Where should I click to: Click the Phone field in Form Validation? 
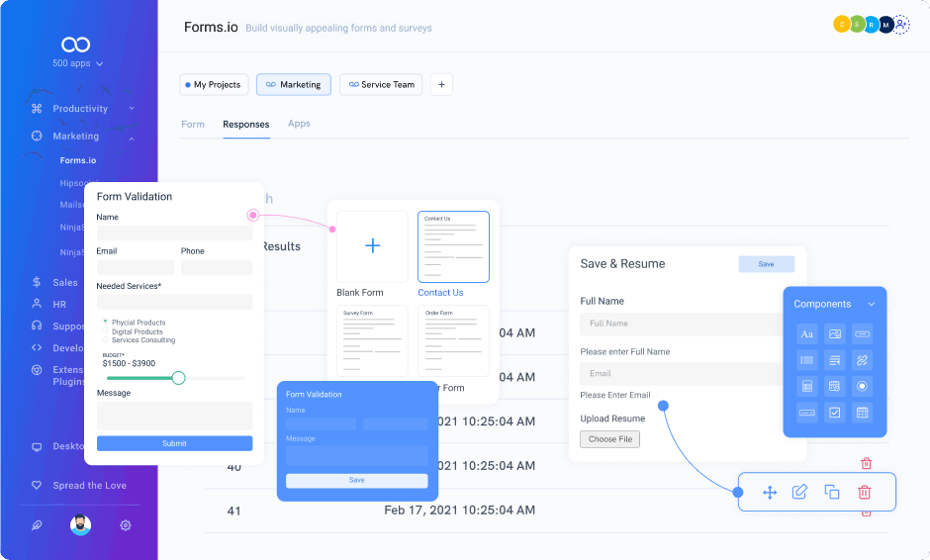click(x=217, y=267)
